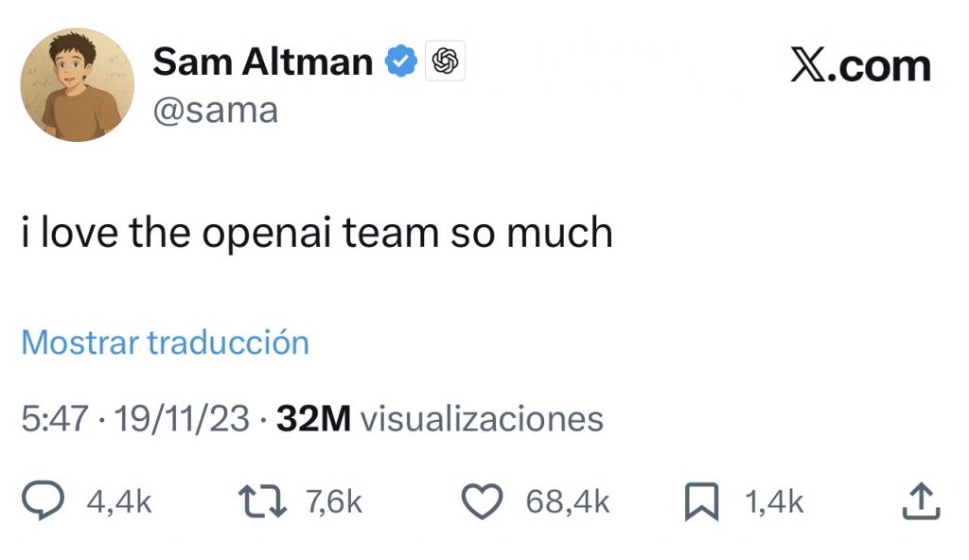Click the X.com logo
The width and height of the screenshot is (969, 560).
(x=859, y=66)
